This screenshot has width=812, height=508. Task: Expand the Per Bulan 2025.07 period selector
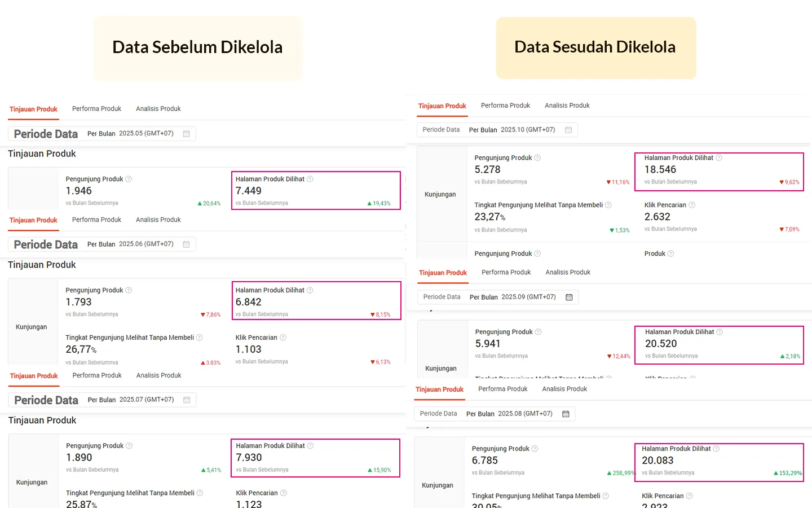[139, 400]
